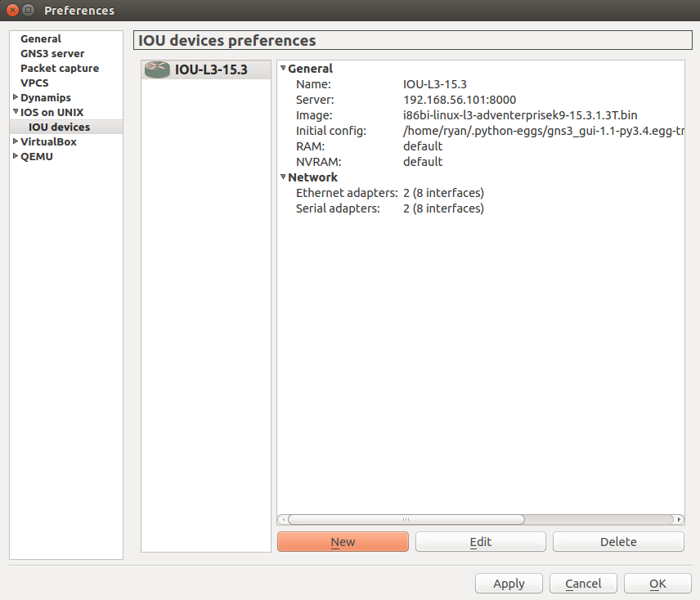Select the Dynamips sidebar item

pyautogui.click(x=46, y=98)
